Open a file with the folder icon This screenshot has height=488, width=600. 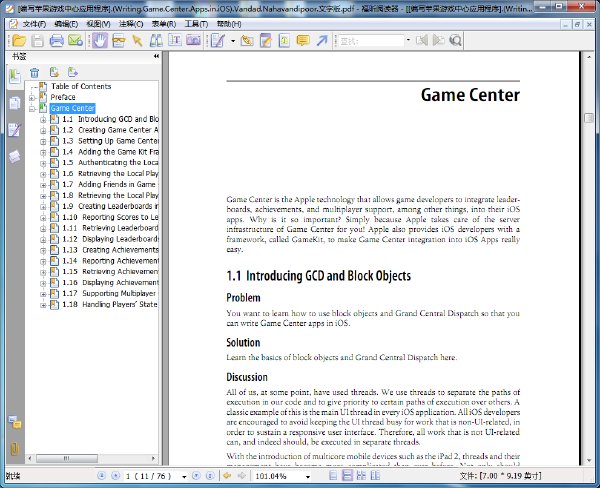pyautogui.click(x=19, y=40)
